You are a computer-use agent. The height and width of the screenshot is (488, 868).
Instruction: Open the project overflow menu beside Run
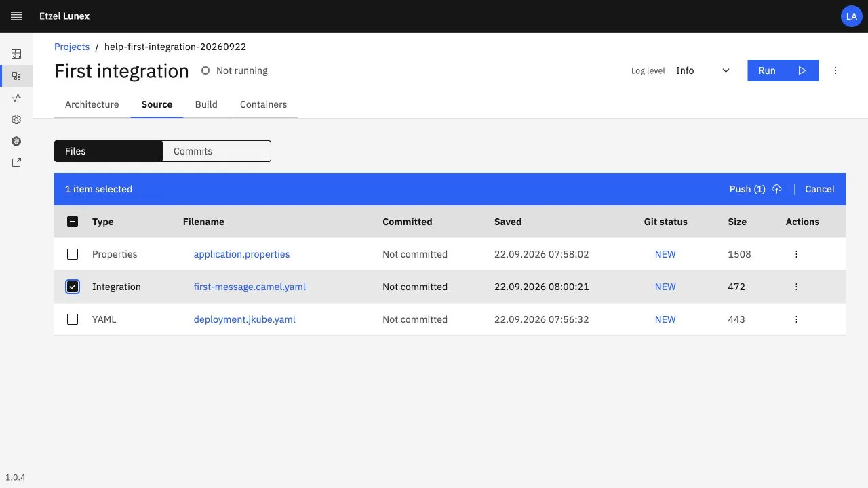[x=835, y=70]
